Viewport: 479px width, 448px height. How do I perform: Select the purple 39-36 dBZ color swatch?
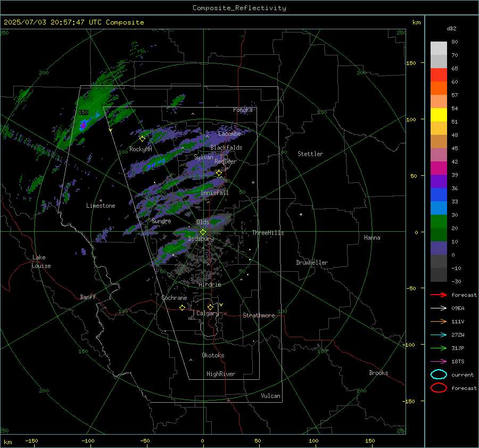(439, 182)
